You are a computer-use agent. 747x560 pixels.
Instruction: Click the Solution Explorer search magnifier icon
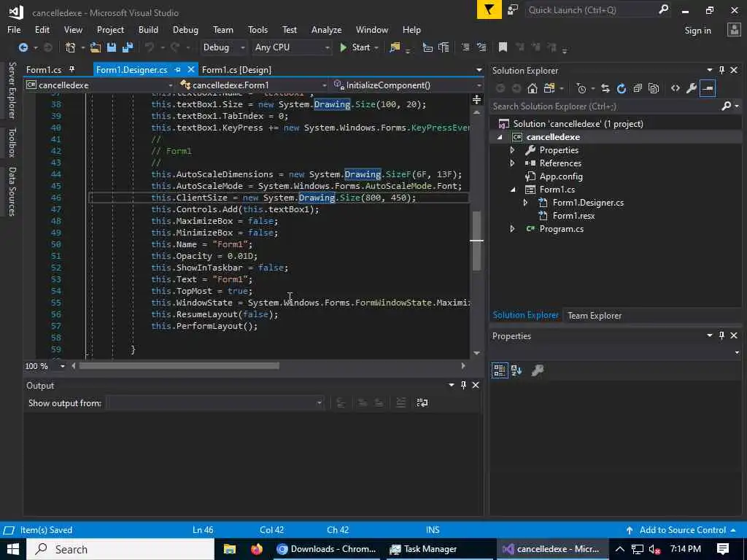point(727,106)
